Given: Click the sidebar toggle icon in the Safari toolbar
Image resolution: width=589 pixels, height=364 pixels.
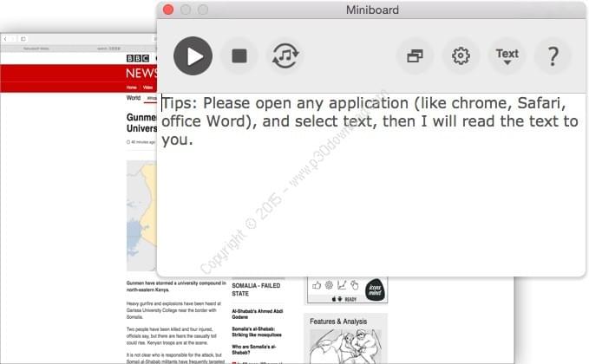Looking at the screenshot, I should coord(23,39).
